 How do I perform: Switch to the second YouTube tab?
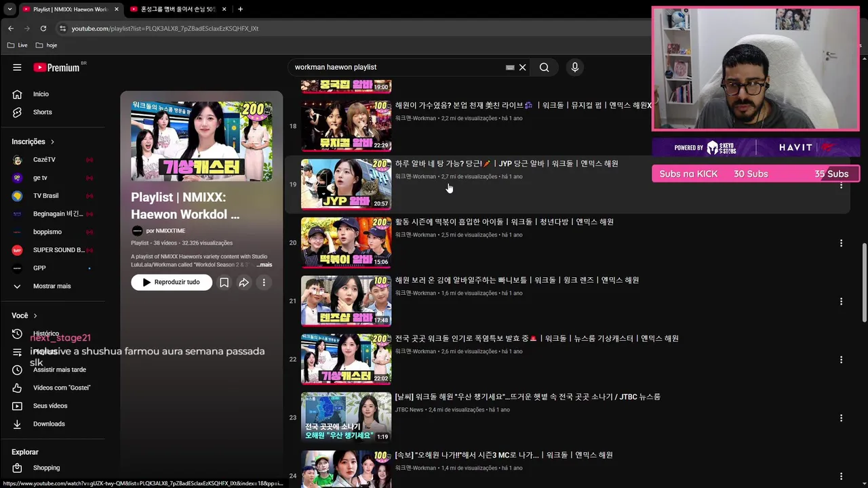click(178, 9)
